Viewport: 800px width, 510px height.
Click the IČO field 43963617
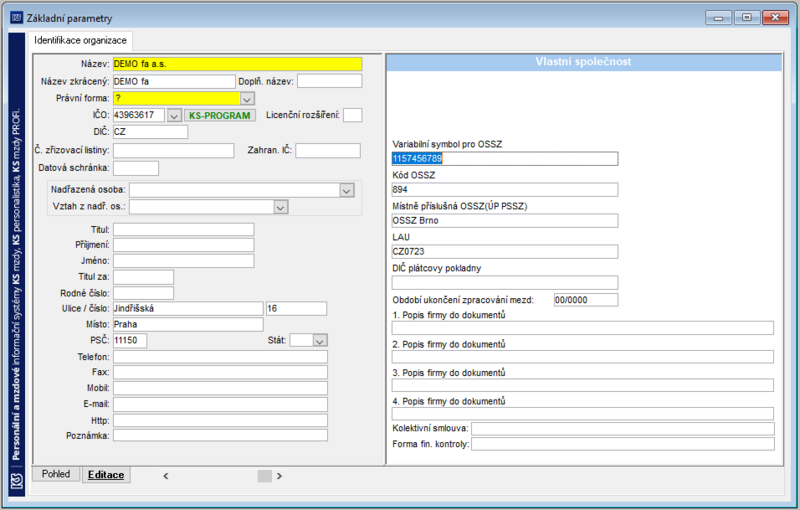click(x=139, y=115)
